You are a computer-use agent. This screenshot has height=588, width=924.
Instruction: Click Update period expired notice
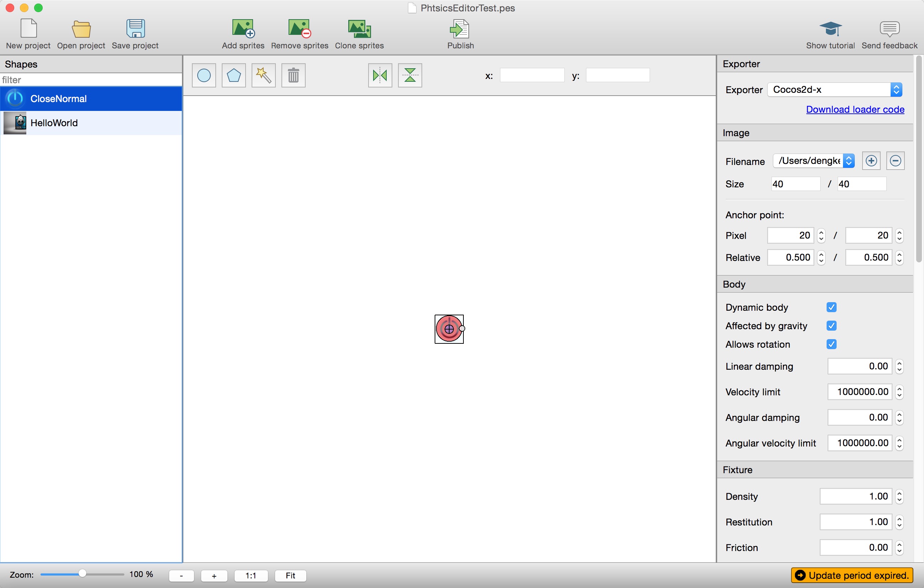click(852, 575)
